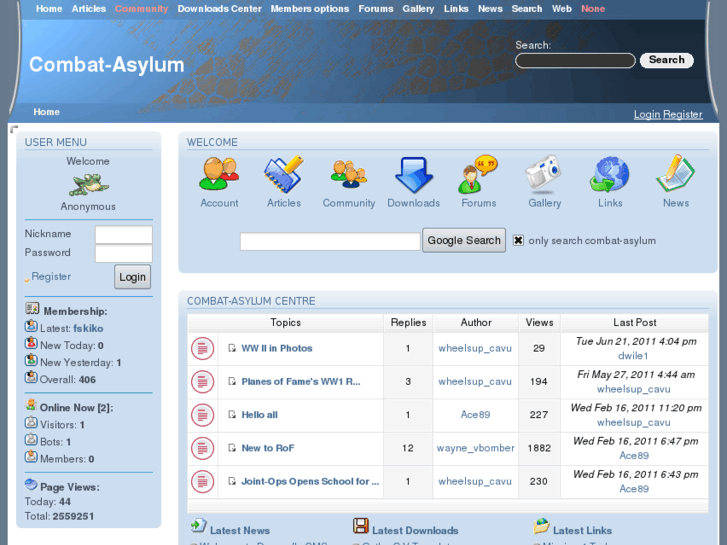This screenshot has width=727, height=545.
Task: Click the Latest Downloads floppy disk icon
Action: click(361, 526)
